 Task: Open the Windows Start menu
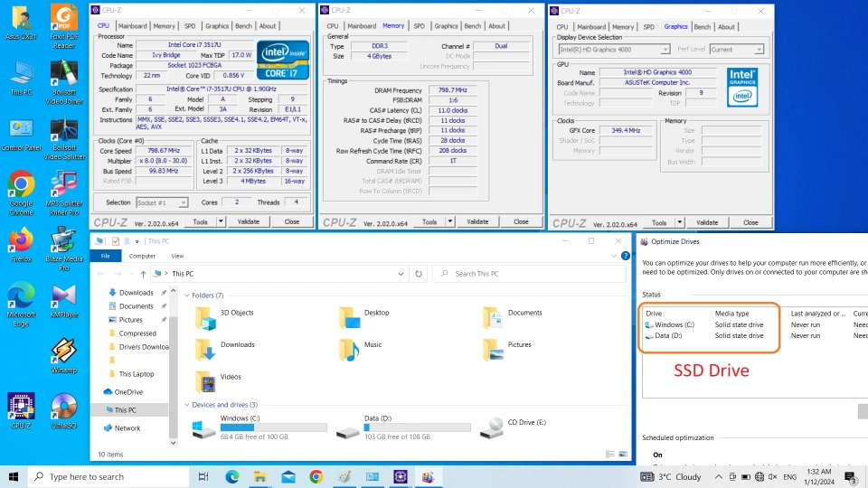point(14,476)
